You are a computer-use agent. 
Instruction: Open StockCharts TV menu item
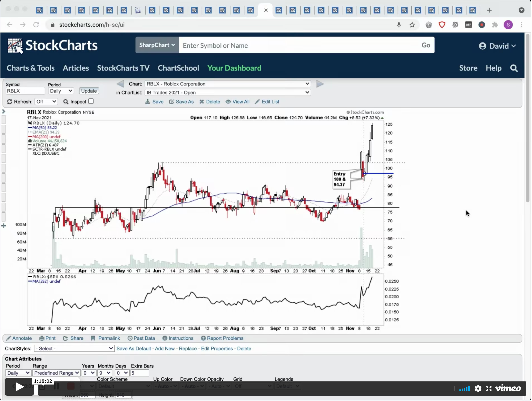pyautogui.click(x=123, y=68)
